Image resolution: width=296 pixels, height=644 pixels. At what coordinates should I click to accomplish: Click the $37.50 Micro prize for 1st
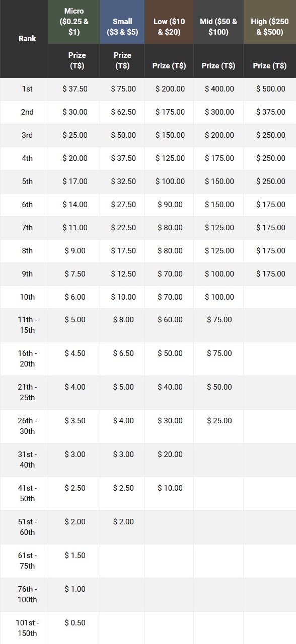pos(74,89)
